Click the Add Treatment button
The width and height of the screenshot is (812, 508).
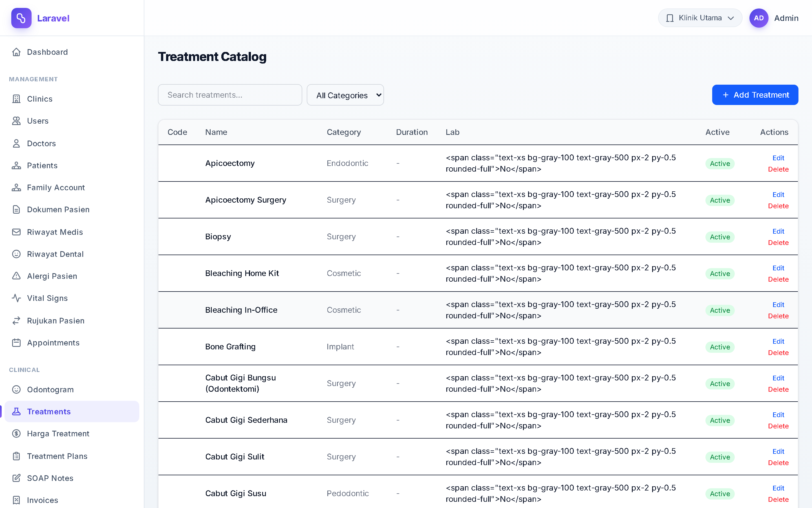point(755,95)
